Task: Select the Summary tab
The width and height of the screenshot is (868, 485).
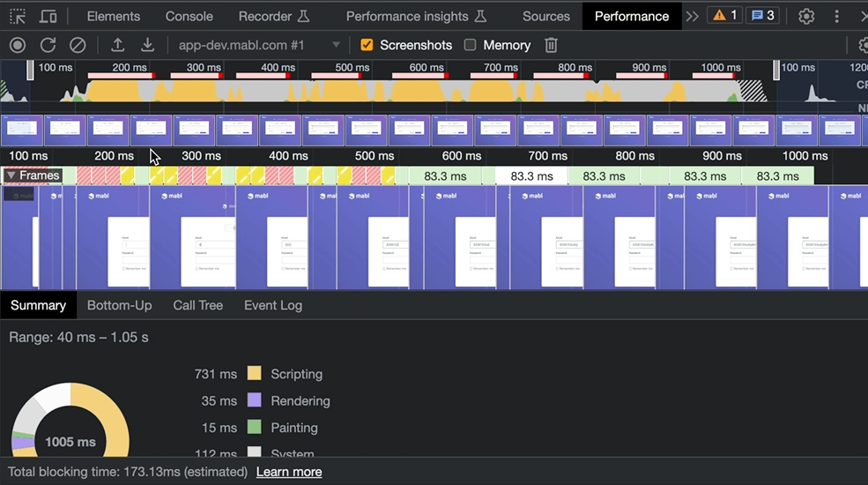Action: coord(38,305)
